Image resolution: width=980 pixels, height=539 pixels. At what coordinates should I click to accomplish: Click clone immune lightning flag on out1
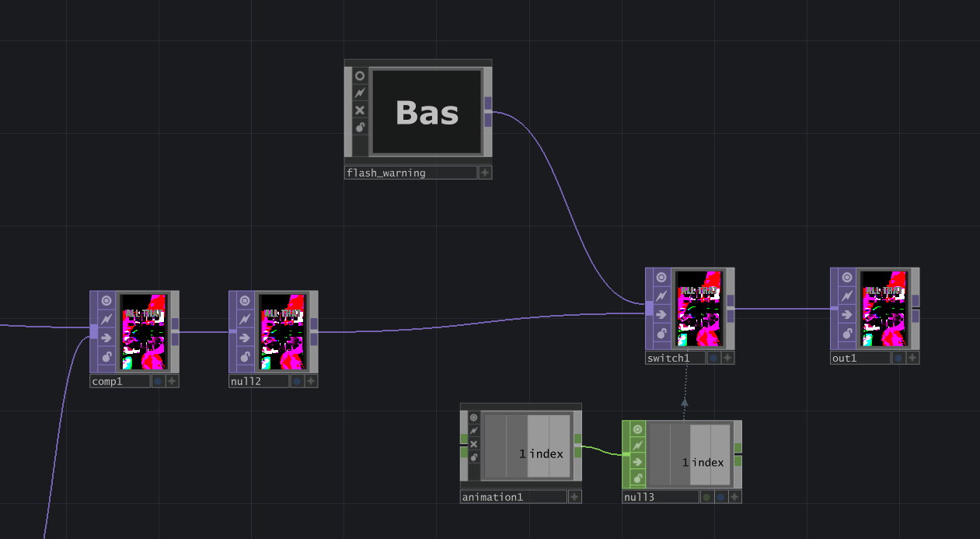point(847,296)
